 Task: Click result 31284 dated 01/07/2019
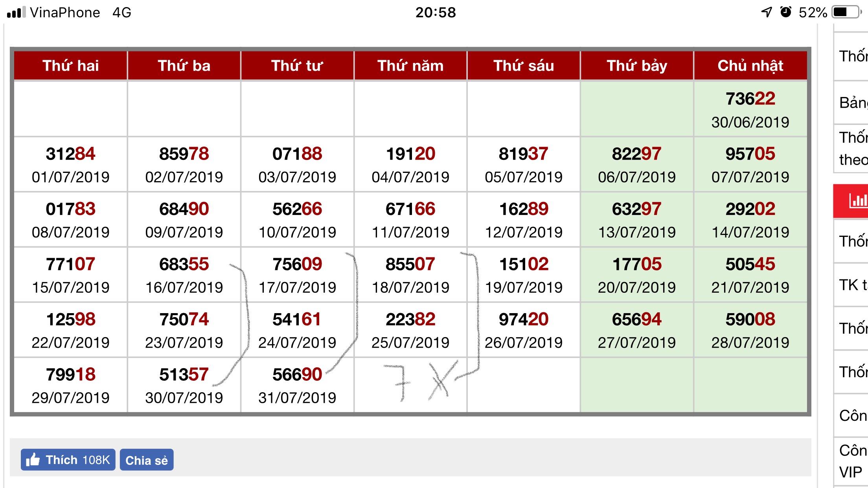point(71,165)
